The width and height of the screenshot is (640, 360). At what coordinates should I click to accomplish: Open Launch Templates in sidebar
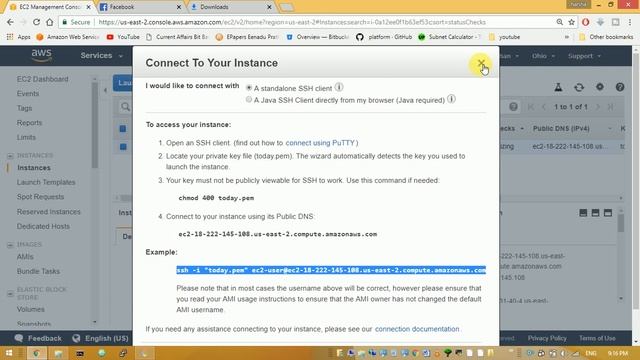pyautogui.click(x=46, y=182)
